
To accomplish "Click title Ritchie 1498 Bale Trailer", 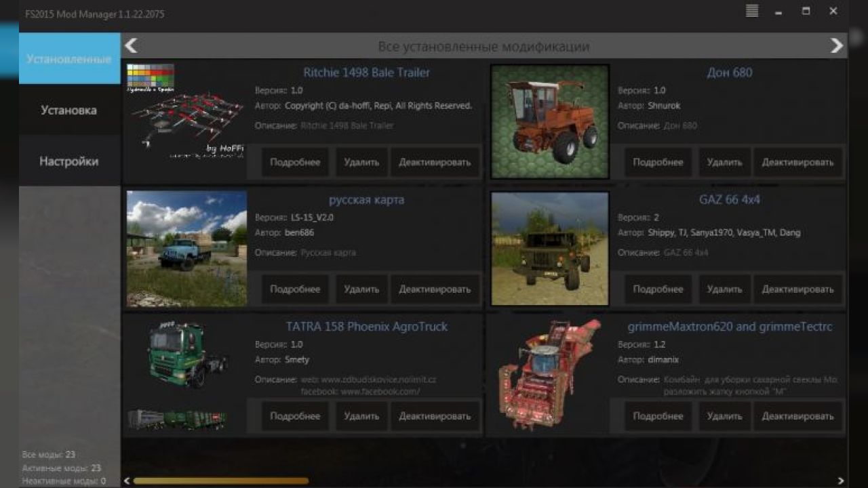I will point(366,73).
